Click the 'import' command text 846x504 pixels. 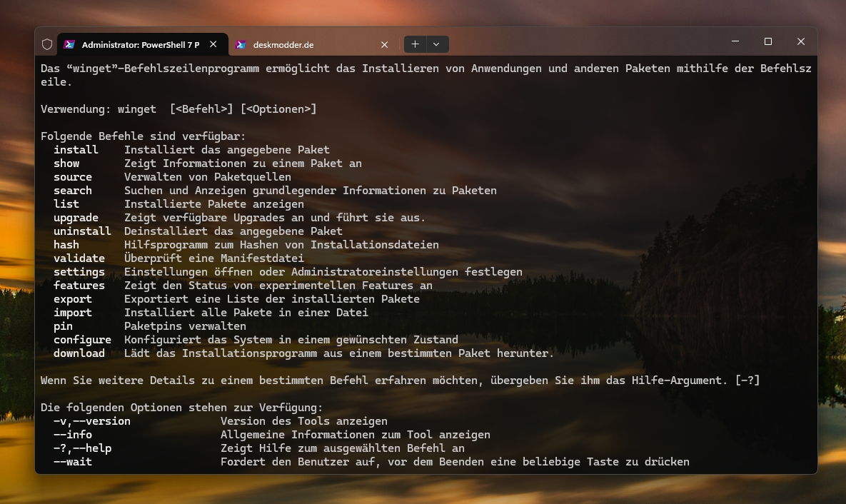click(x=72, y=313)
